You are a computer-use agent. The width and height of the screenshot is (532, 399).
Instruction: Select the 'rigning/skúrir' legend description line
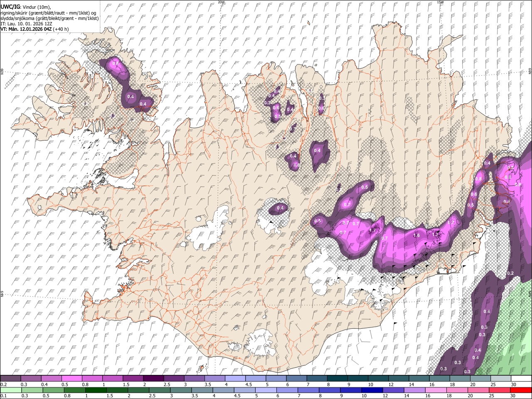click(x=48, y=12)
